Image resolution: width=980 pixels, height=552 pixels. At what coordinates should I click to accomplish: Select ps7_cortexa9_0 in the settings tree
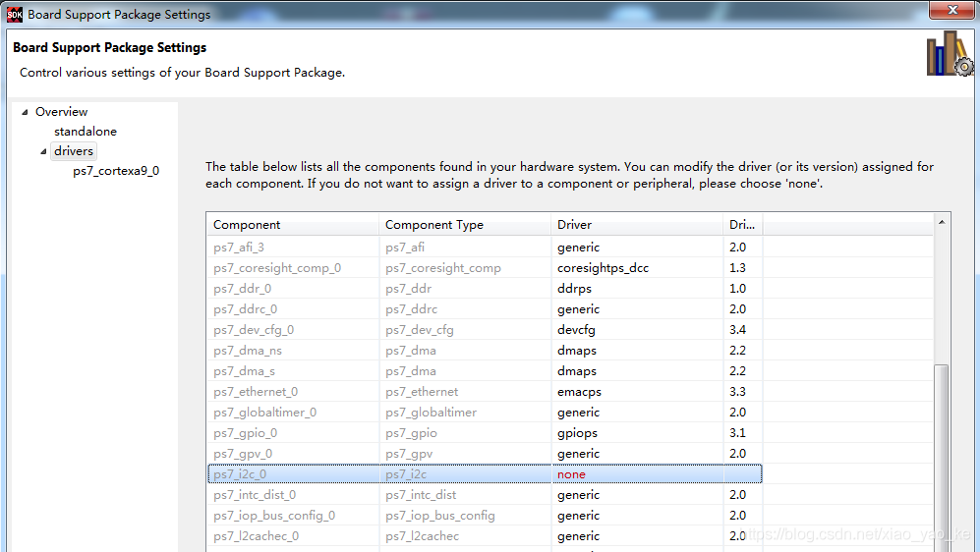click(x=116, y=171)
